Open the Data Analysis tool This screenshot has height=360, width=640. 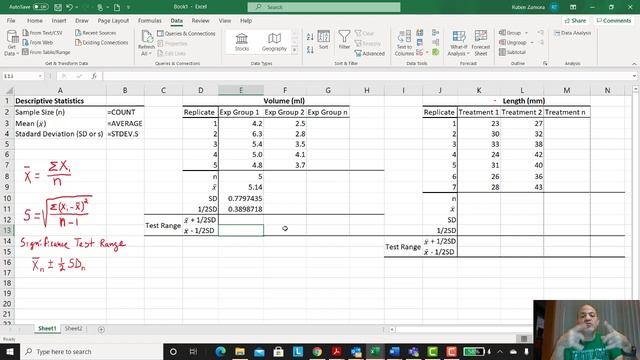[x=573, y=33]
